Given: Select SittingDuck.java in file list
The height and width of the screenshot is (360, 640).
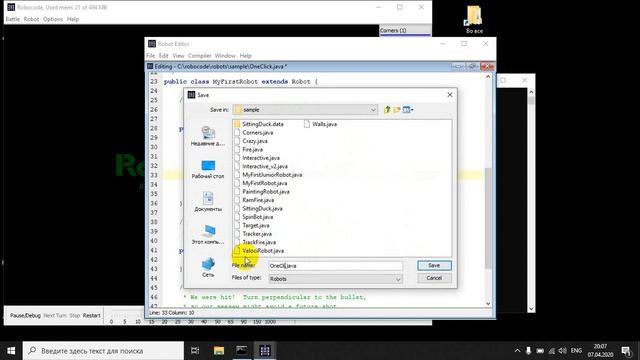Looking at the screenshot, I should pos(258,209).
